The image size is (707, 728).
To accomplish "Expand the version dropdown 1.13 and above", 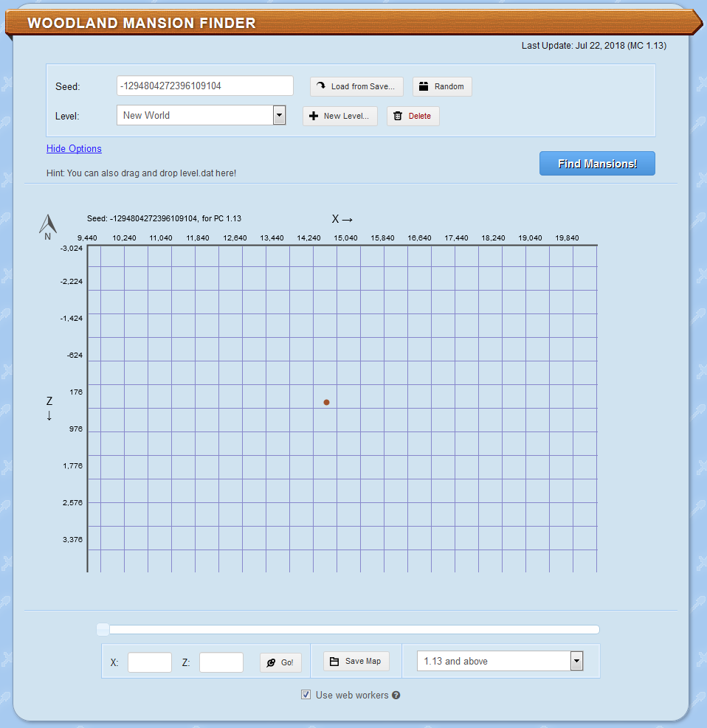I will pos(500,661).
